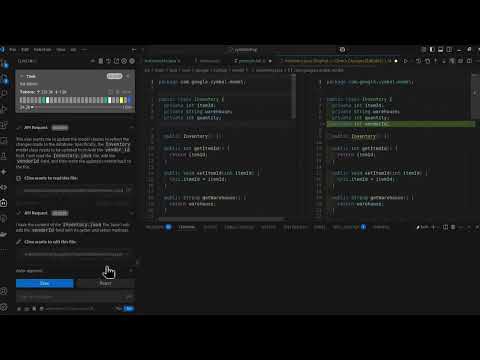480x360 pixels.
Task: Open the Docker whale icon in activity bar
Action: click(4, 234)
